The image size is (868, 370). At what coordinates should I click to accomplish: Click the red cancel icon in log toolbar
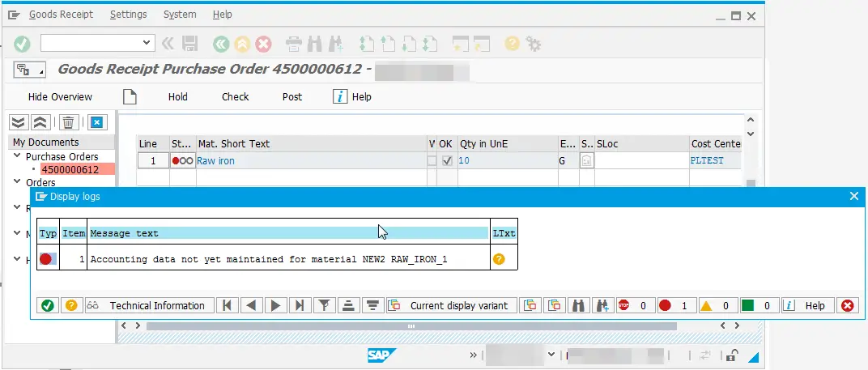[x=847, y=305]
